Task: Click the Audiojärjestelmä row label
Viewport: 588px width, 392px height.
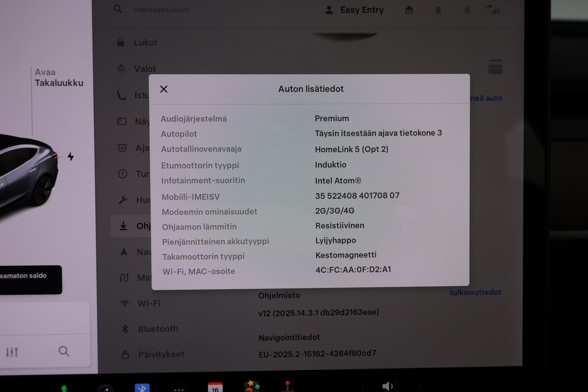Action: pos(194,119)
